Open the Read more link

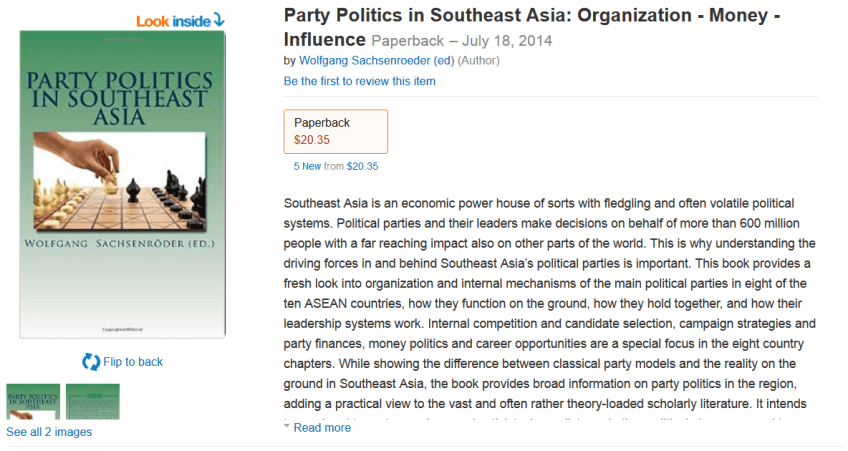pos(322,428)
